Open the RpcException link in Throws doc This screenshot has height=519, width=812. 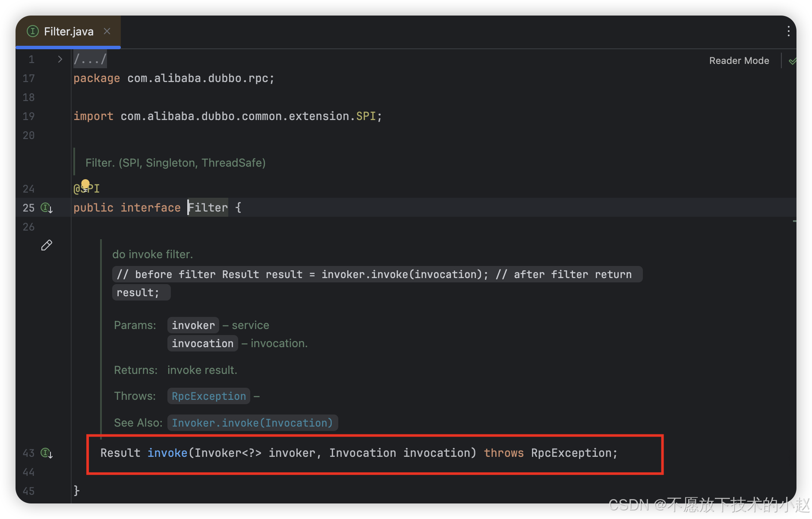click(x=209, y=396)
